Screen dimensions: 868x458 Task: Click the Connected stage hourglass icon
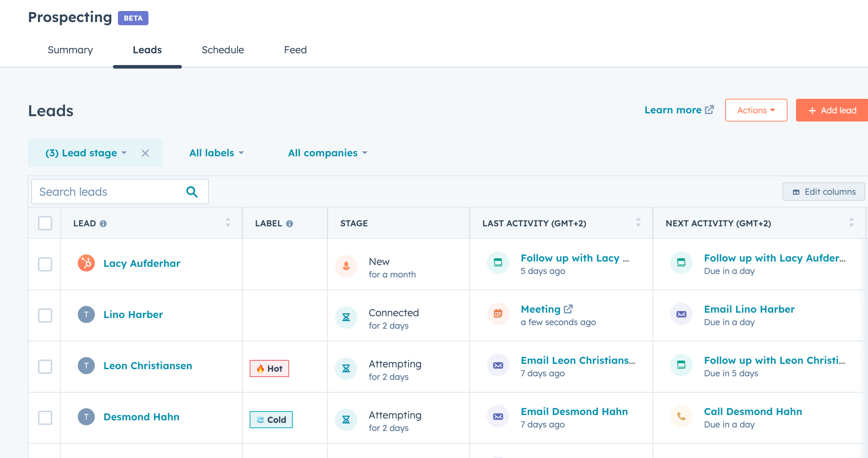click(346, 317)
